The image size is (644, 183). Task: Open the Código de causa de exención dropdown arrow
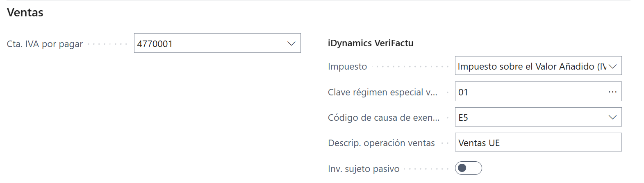613,117
